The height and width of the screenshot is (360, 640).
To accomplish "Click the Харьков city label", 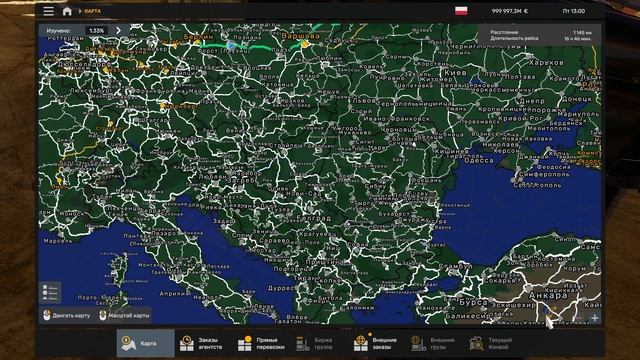I will click(x=546, y=63).
